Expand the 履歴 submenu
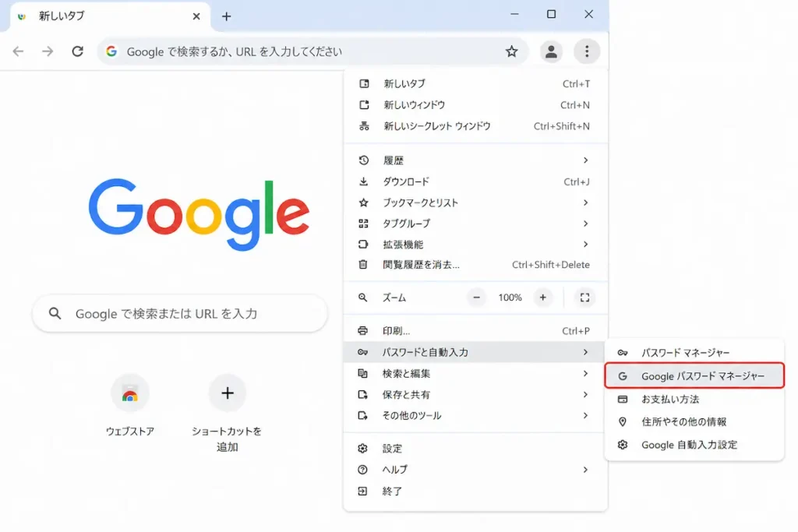 tap(475, 160)
